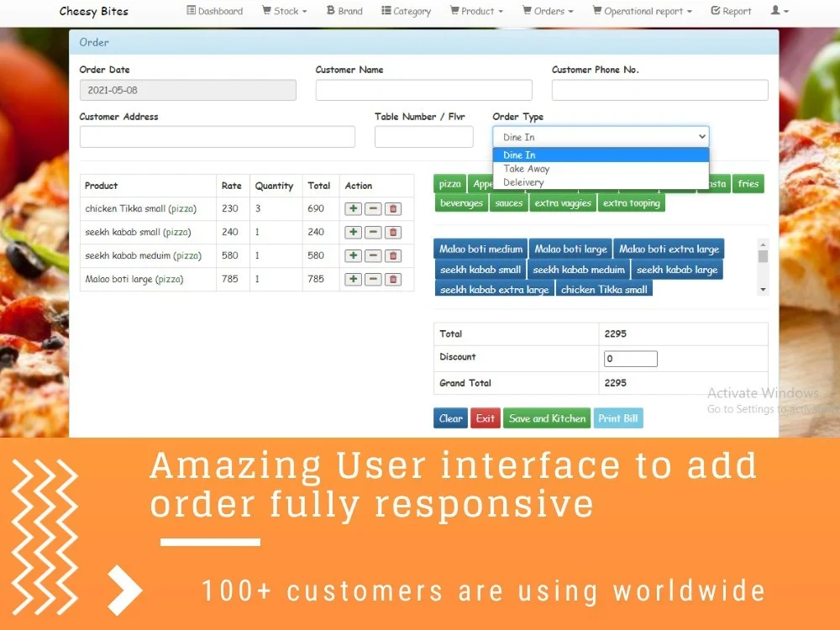Screen dimensions: 840x630
Task: Add seekh kabab large product
Action: pos(677,270)
